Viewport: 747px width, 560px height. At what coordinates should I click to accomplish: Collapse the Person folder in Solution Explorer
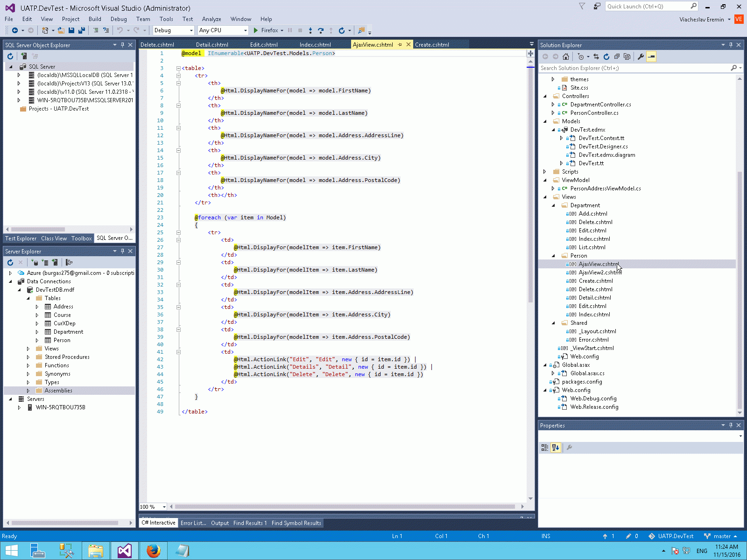tap(553, 256)
